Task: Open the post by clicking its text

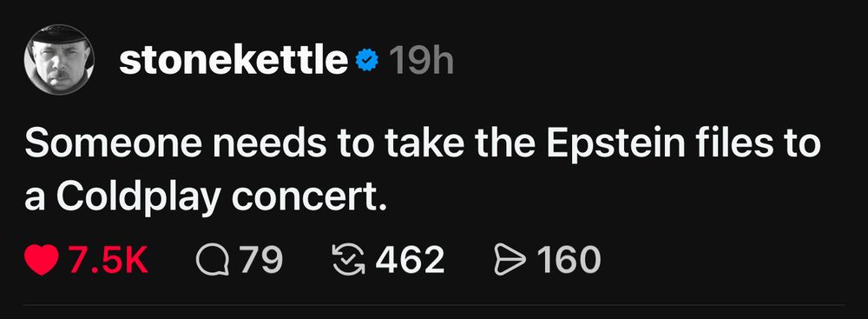Action: [x=422, y=169]
